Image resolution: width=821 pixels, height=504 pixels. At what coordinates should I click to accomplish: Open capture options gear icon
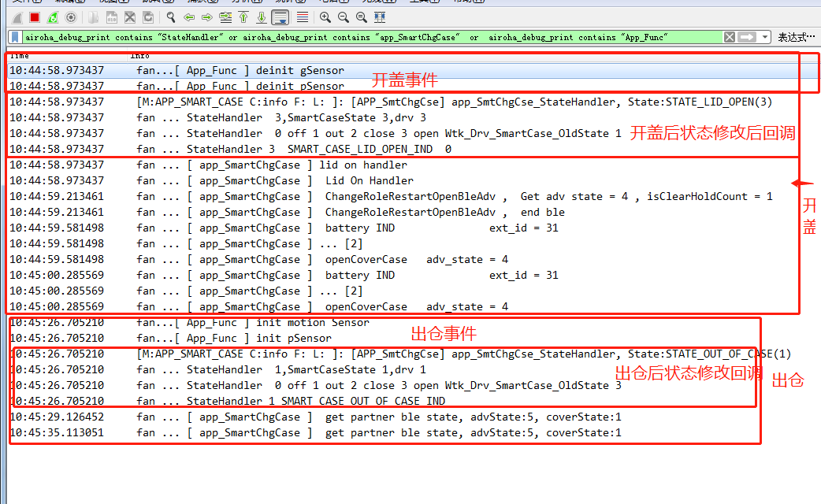pyautogui.click(x=71, y=18)
